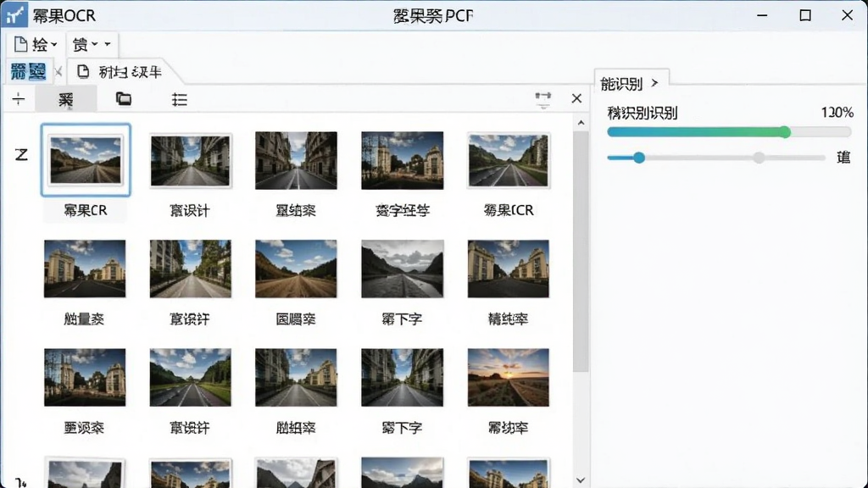Click the plus add icon in the panel toolbar
This screenshot has height=488, width=868.
pyautogui.click(x=19, y=99)
